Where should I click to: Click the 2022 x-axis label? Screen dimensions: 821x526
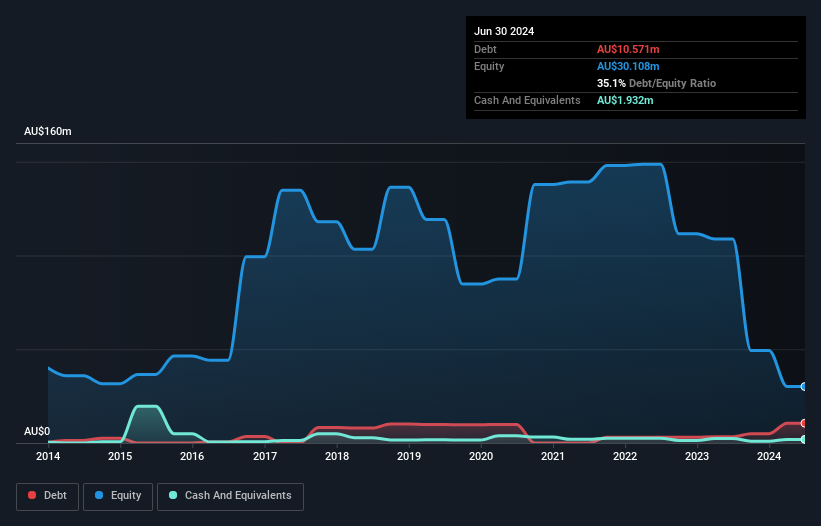(x=625, y=456)
